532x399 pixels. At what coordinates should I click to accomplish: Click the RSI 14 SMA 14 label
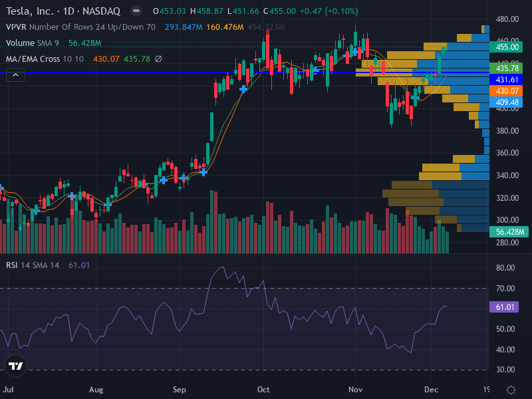point(33,265)
